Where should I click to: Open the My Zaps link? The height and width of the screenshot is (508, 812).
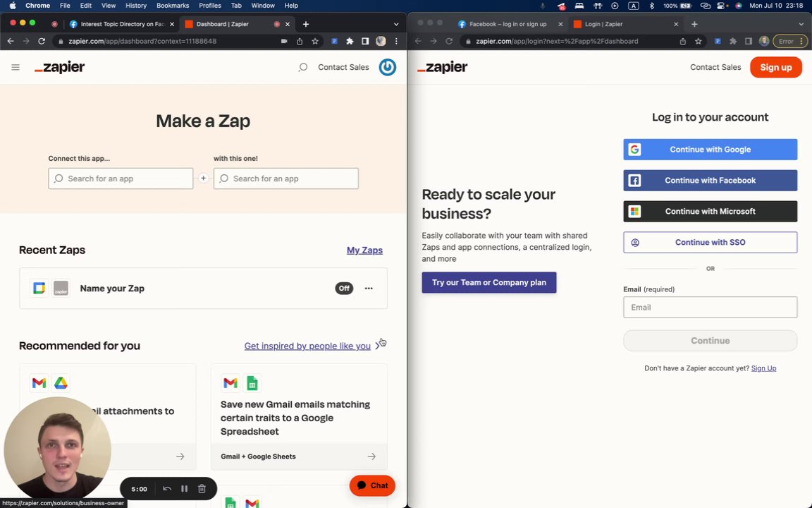(364, 250)
